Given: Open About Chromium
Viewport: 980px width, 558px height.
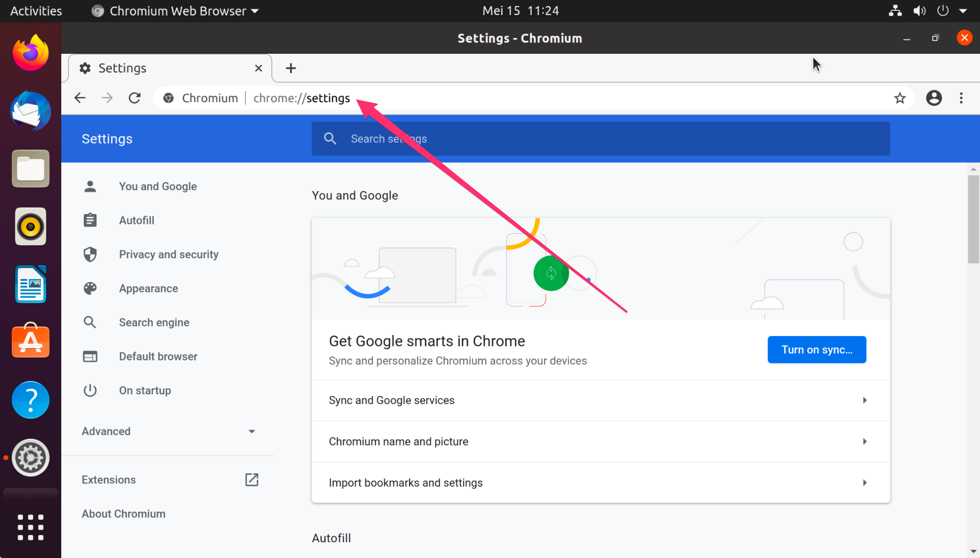Looking at the screenshot, I should click(x=123, y=514).
